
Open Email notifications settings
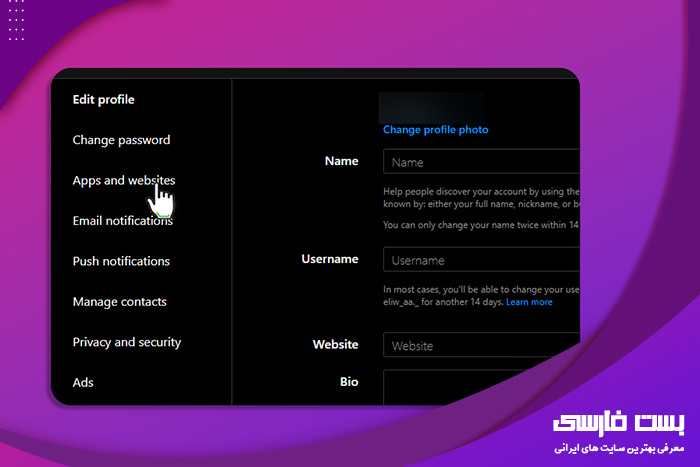pyautogui.click(x=122, y=221)
